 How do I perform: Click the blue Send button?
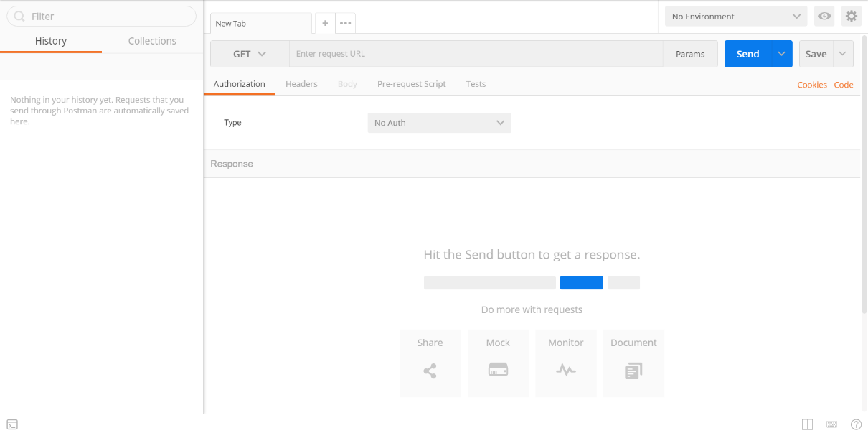747,54
